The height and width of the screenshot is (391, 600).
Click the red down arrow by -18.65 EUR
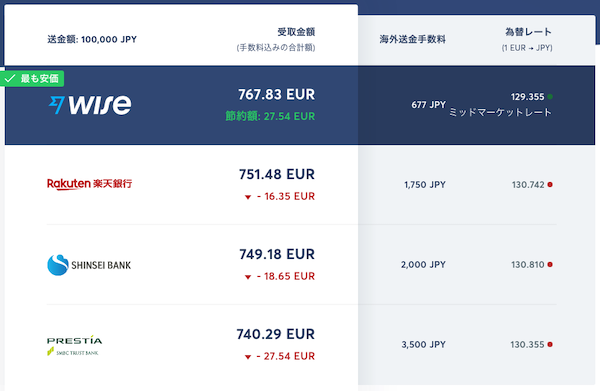(x=248, y=277)
